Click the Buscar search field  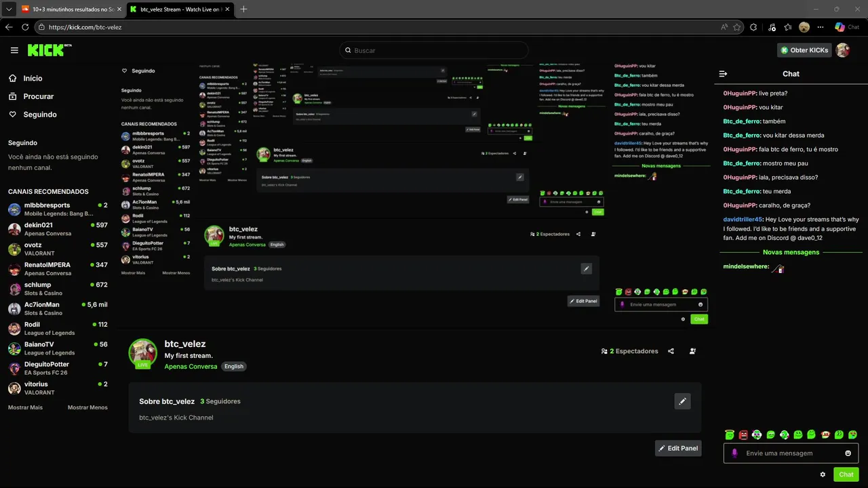pyautogui.click(x=434, y=50)
